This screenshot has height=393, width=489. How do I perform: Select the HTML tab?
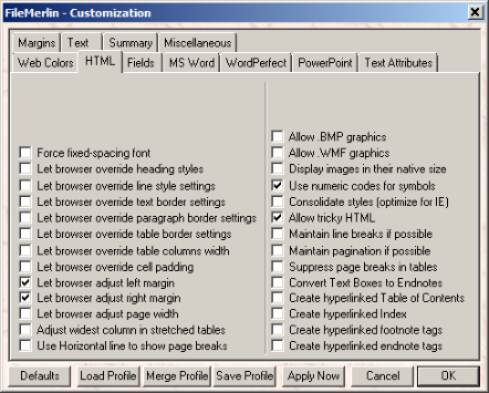point(100,61)
